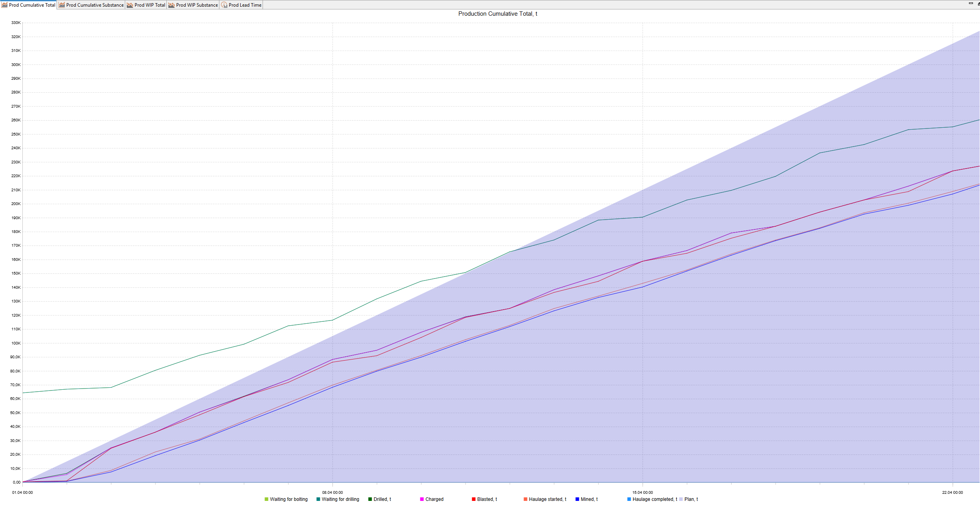Screen dimensions: 980x506
Task: Click the 100K y-axis label
Action: pyautogui.click(x=16, y=343)
